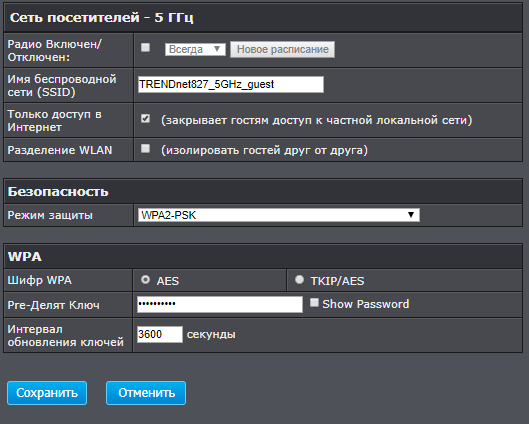The height and width of the screenshot is (424, 529).
Task: Open the Всегда schedule dropdown
Action: [x=195, y=49]
